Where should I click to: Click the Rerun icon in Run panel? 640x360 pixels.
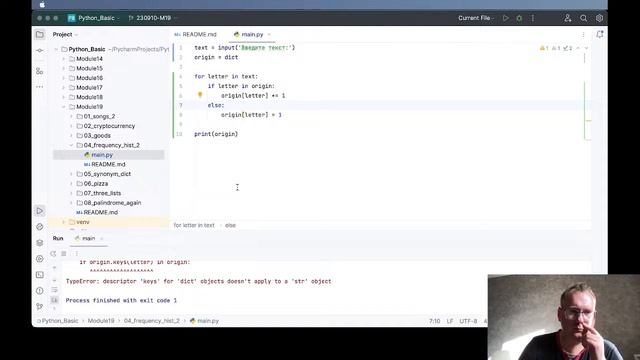pyautogui.click(x=53, y=253)
